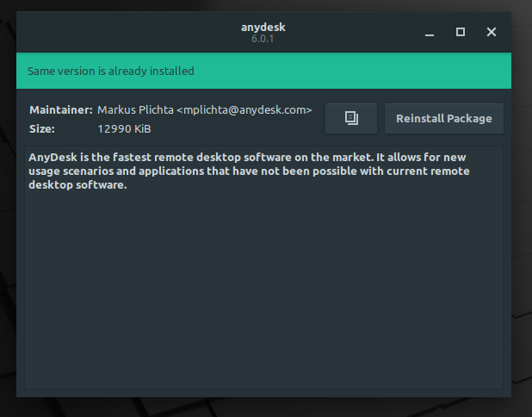Click the 6.0.1 version subtitle
The width and height of the screenshot is (532, 417).
click(x=263, y=39)
